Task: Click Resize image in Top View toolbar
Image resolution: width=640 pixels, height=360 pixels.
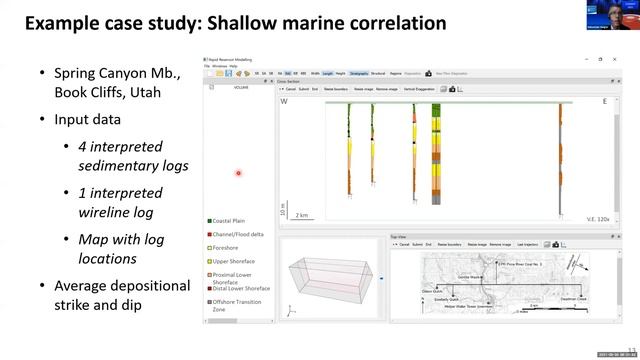Action: 477,244
